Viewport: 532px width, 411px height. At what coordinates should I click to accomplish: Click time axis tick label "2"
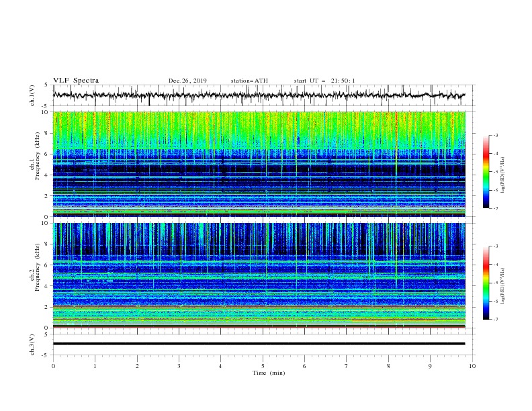coord(137,366)
